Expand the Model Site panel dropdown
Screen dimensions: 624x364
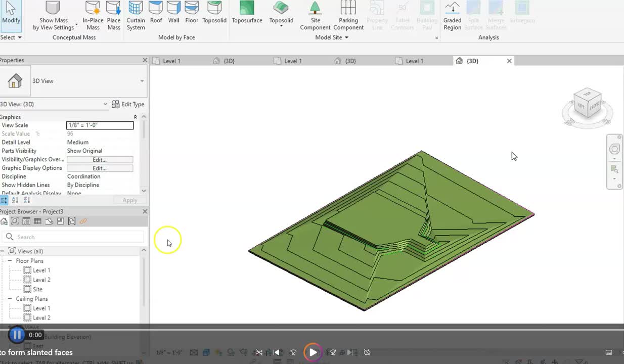pos(347,37)
